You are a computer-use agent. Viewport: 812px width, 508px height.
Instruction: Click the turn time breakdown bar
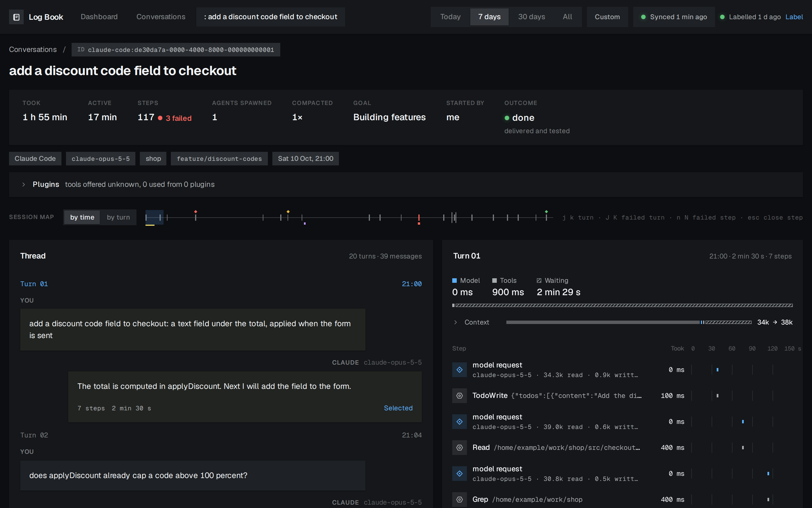click(x=623, y=305)
